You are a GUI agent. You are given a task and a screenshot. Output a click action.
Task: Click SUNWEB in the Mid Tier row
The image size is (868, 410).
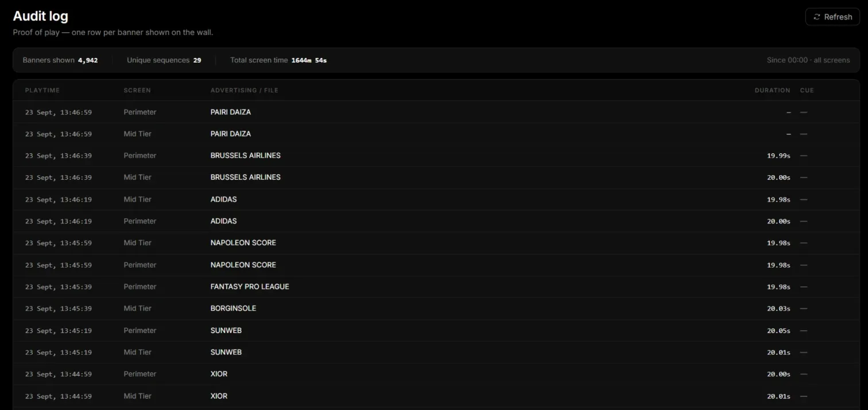[x=226, y=352]
